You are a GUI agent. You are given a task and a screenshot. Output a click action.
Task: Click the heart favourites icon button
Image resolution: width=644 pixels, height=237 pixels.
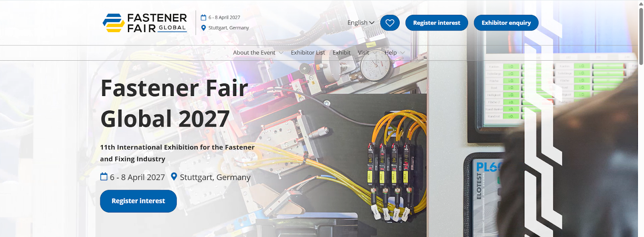point(390,23)
